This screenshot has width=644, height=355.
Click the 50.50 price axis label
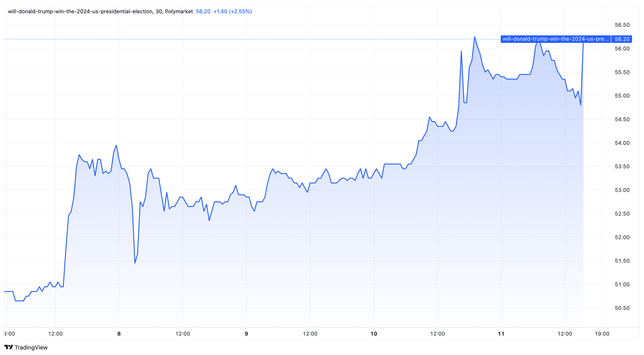click(x=622, y=308)
